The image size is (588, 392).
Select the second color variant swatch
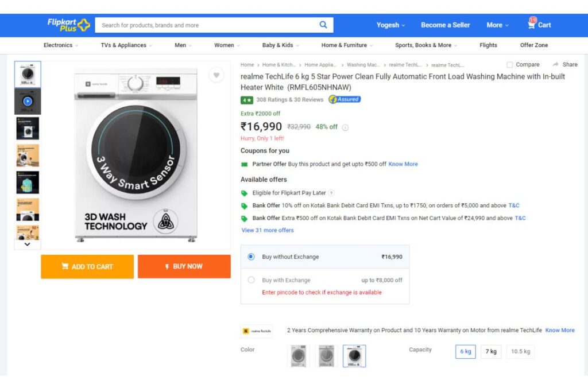tap(326, 356)
